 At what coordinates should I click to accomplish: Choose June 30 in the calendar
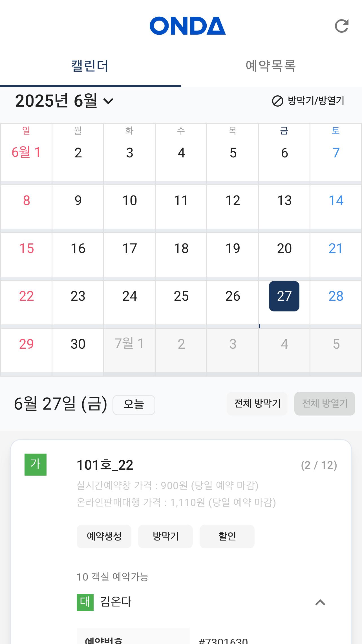pos(78,344)
